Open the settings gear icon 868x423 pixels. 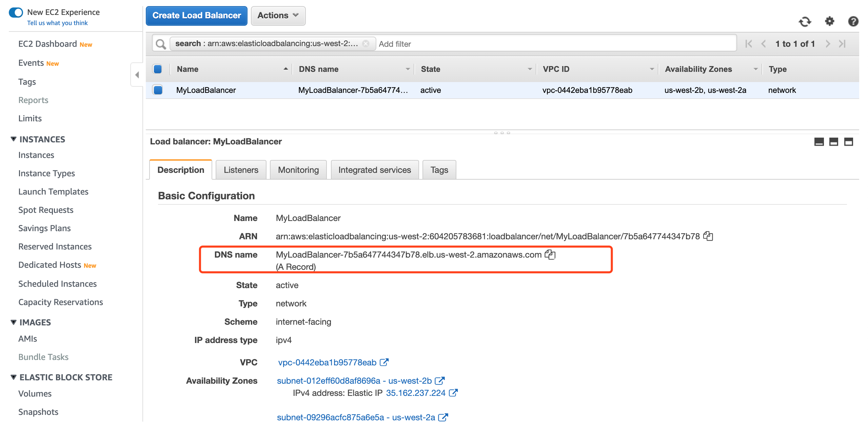829,21
